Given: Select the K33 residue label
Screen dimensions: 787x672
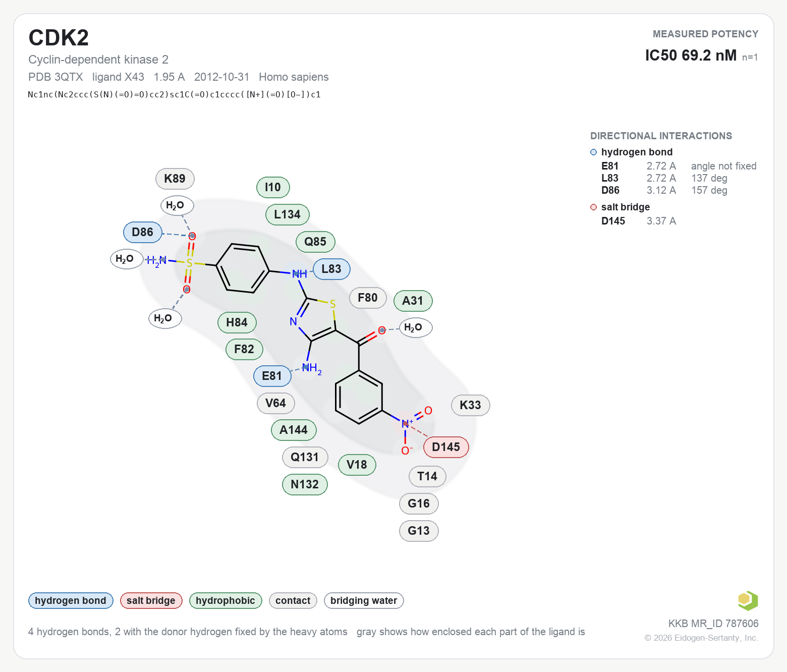Looking at the screenshot, I should 471,405.
